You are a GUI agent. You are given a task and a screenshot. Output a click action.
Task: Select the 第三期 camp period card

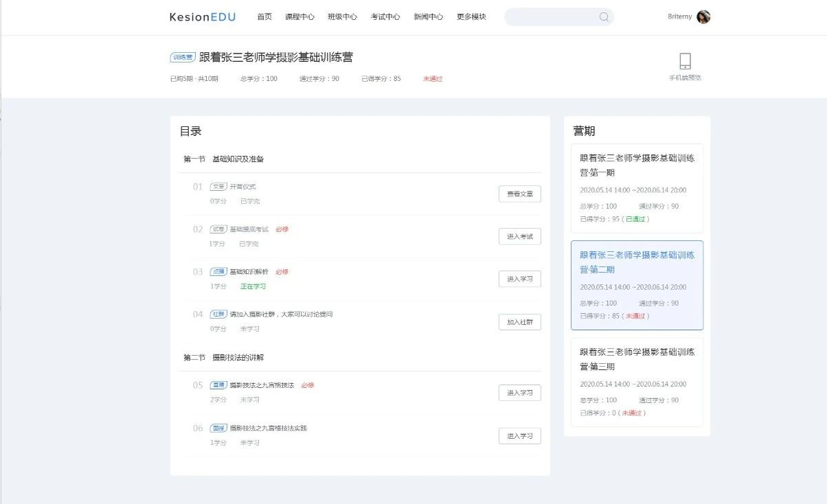click(x=637, y=382)
